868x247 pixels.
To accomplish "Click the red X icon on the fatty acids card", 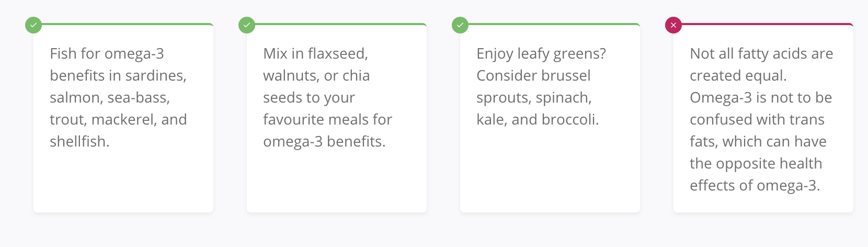I will [x=673, y=25].
